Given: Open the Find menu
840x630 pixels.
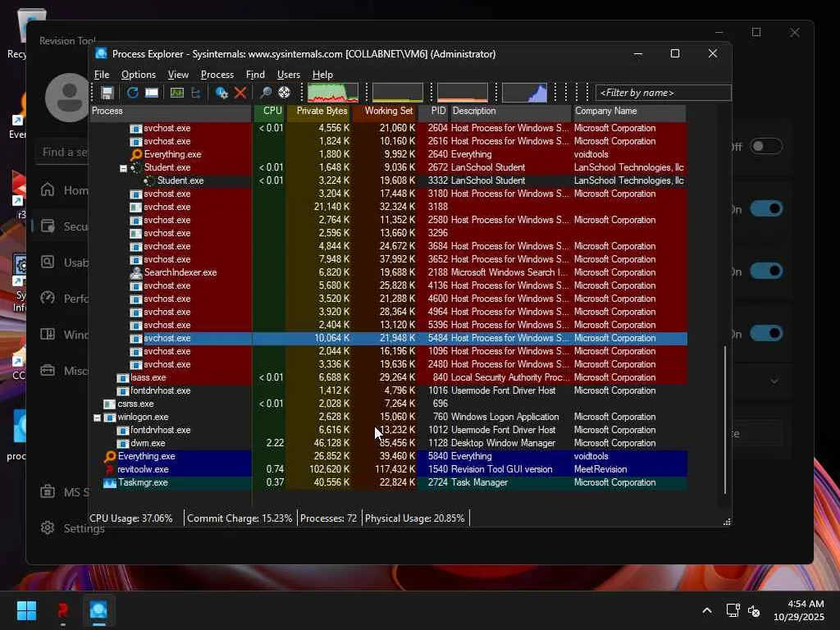Looking at the screenshot, I should pos(255,75).
